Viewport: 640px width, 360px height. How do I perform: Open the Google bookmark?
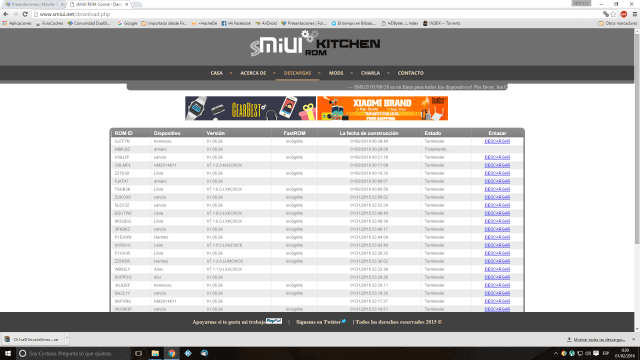click(x=127, y=23)
